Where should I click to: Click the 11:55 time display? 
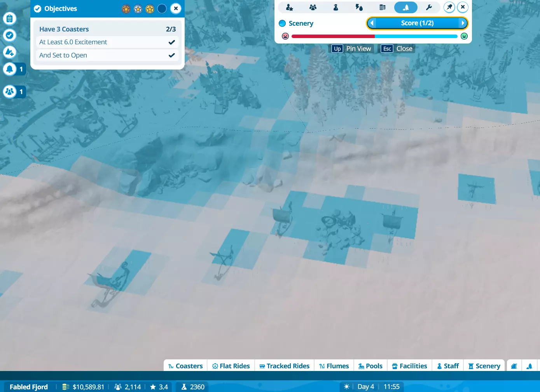pyautogui.click(x=391, y=387)
